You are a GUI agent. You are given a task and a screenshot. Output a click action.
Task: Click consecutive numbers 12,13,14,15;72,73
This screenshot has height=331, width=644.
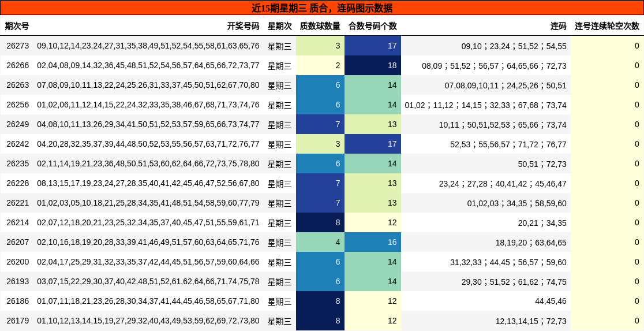pyautogui.click(x=531, y=321)
